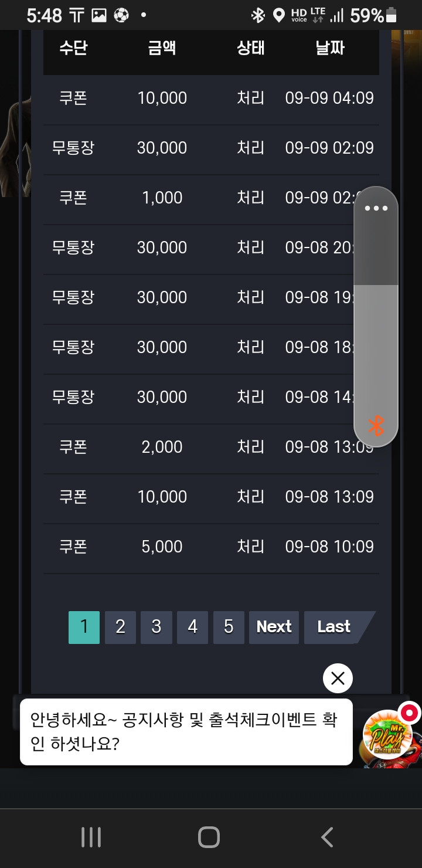Image resolution: width=422 pixels, height=868 pixels.
Task: Adjust the media volume slider
Action: coord(376,317)
